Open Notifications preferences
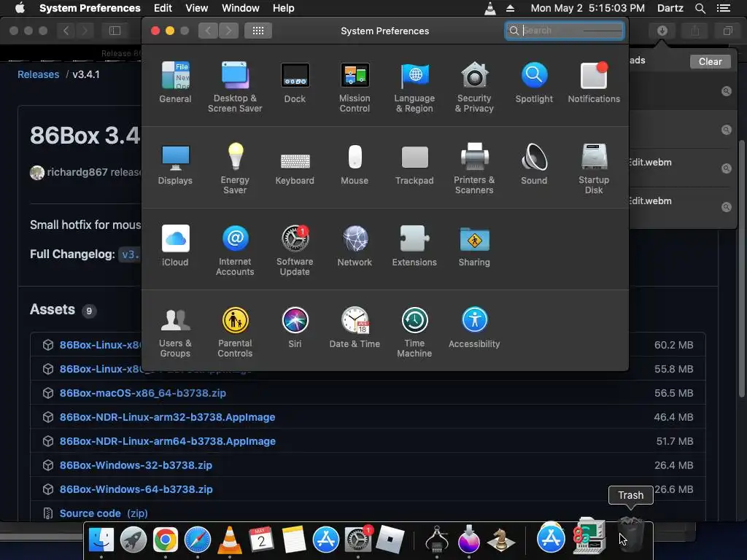 pos(594,82)
